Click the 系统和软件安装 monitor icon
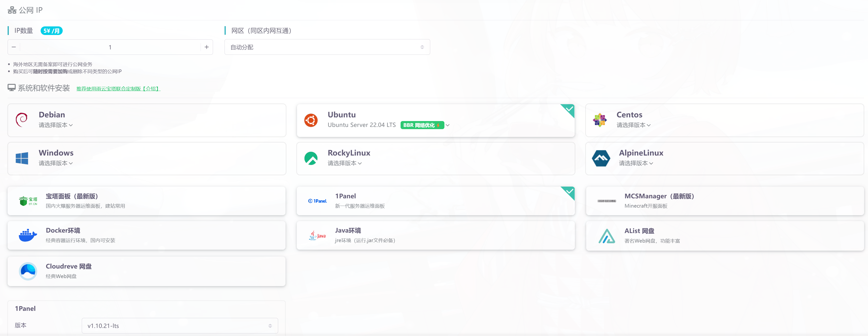 pyautogui.click(x=12, y=88)
